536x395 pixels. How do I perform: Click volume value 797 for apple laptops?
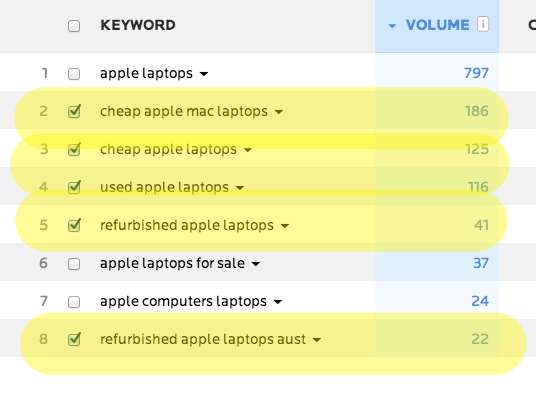476,73
